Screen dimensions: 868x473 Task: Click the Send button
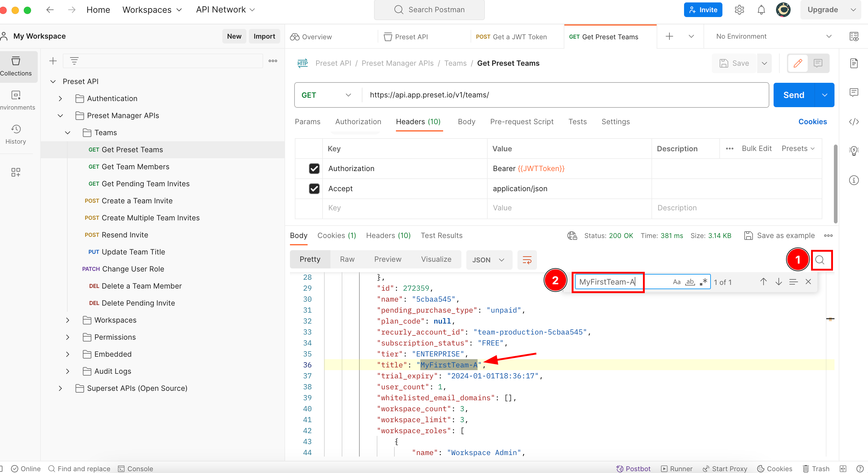pos(793,95)
